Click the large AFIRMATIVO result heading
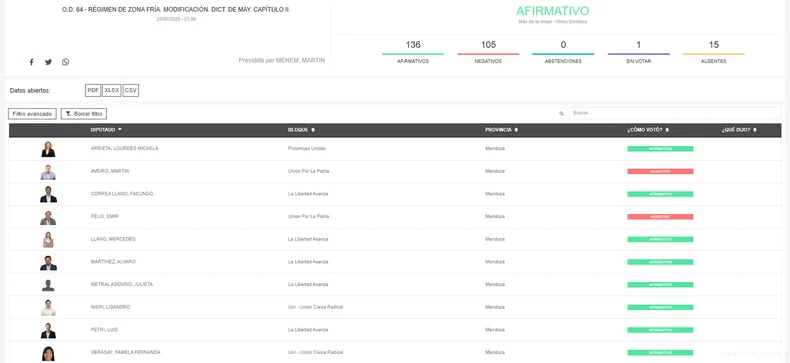 pos(553,11)
